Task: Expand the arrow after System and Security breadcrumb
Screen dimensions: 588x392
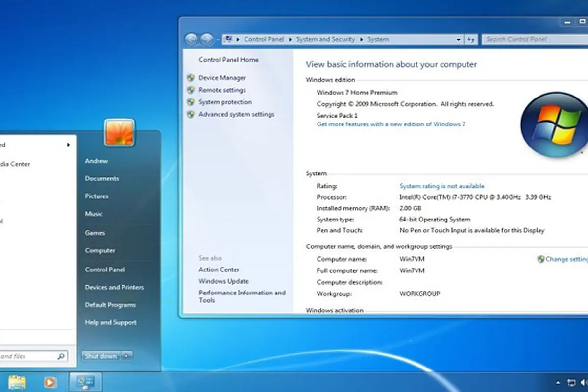Action: 361,39
